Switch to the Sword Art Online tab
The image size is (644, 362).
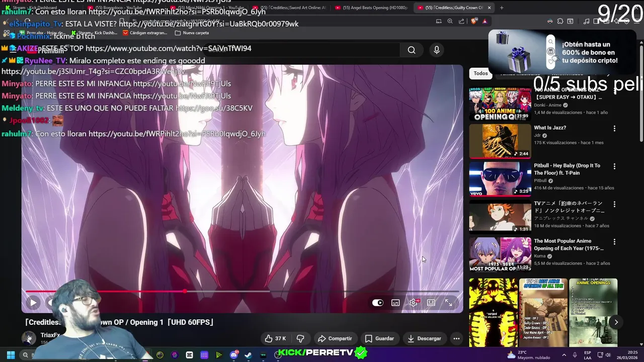click(x=289, y=8)
